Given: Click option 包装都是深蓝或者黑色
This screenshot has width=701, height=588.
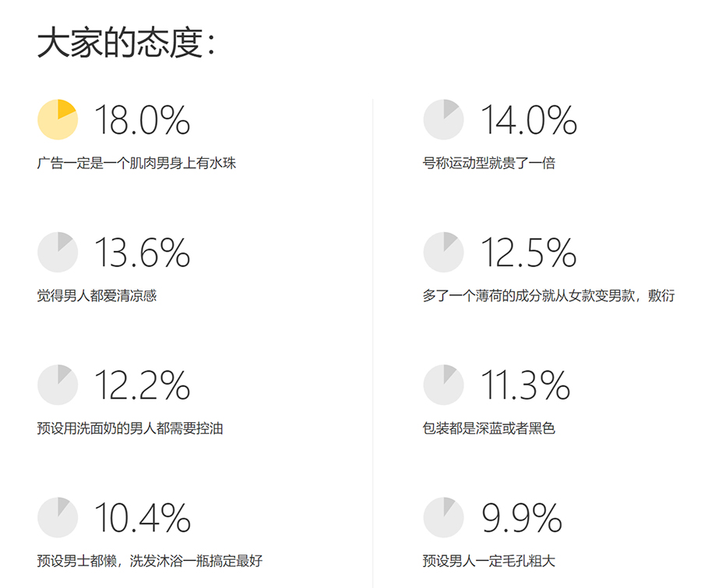Looking at the screenshot, I should click(x=488, y=428).
